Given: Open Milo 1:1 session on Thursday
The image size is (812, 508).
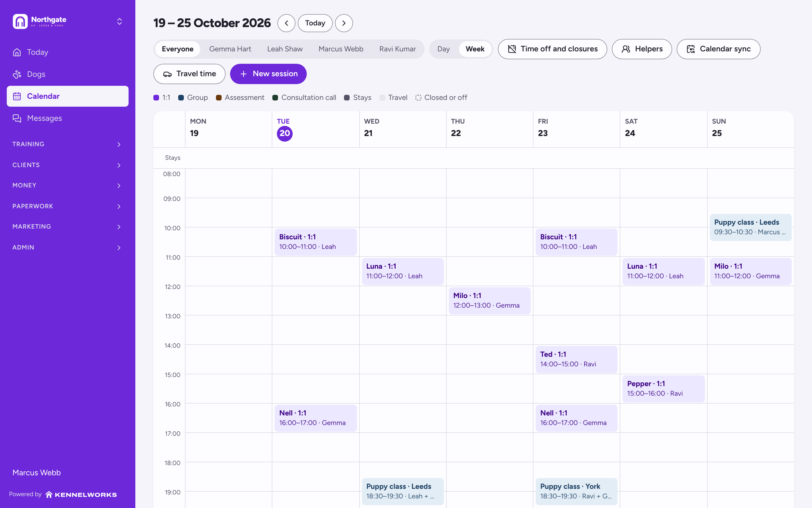Looking at the screenshot, I should [x=489, y=301].
